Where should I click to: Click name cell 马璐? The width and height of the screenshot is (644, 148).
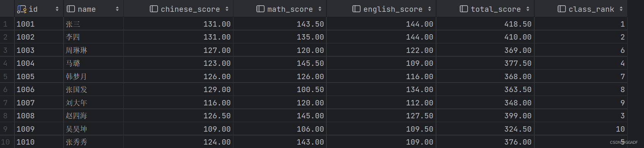(93, 63)
